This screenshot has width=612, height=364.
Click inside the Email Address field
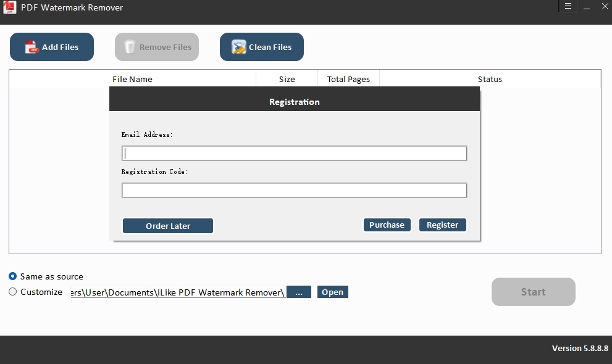pos(295,153)
